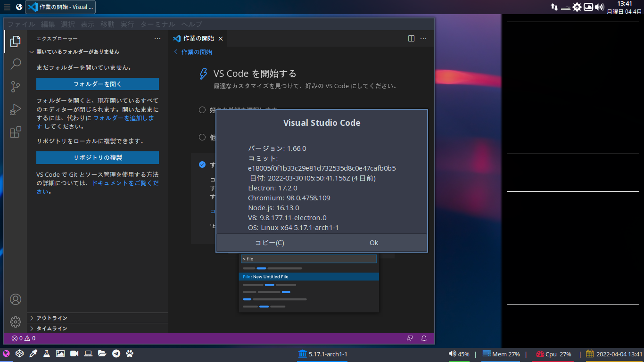Open the 編集 menu
The image size is (644, 362).
coord(48,25)
